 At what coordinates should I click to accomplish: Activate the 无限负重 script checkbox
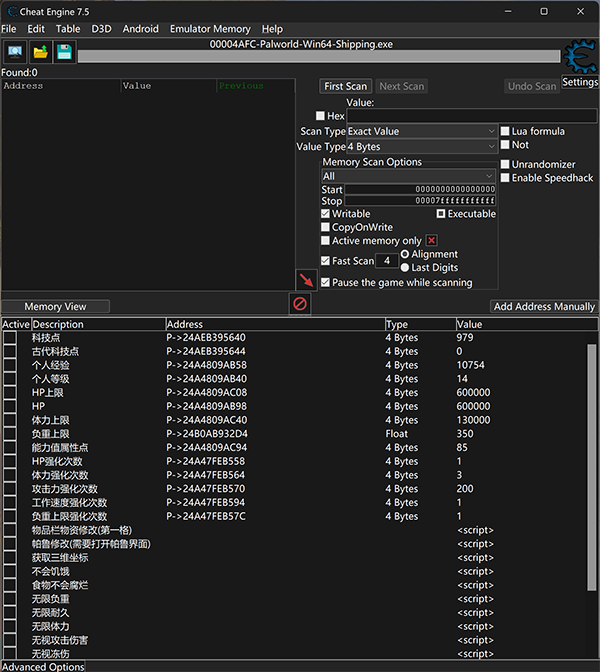point(10,599)
